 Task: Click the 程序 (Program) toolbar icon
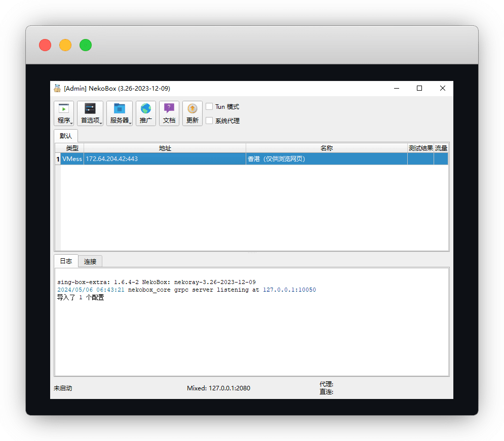click(x=63, y=108)
